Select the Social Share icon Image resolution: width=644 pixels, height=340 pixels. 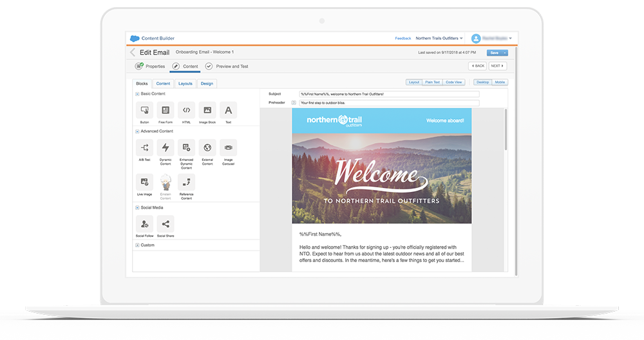(x=166, y=224)
